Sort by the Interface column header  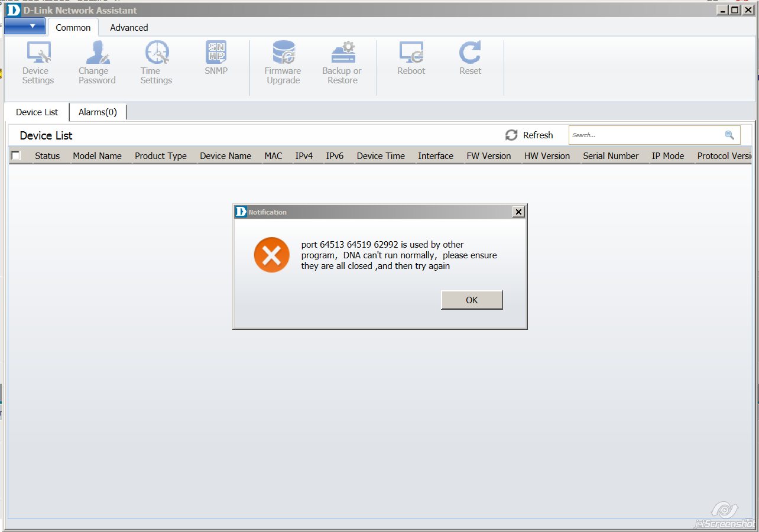[x=436, y=156]
